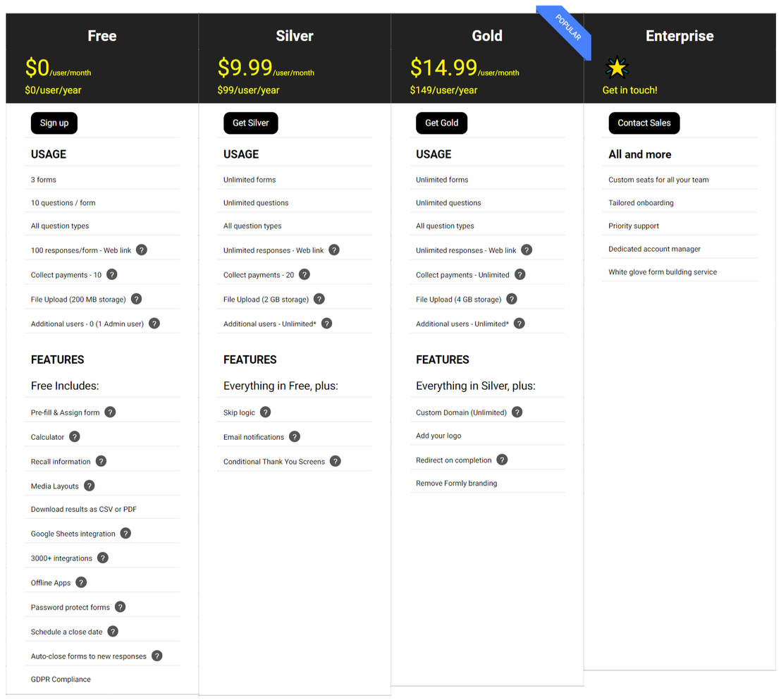Image resolution: width=781 pixels, height=700 pixels.
Task: Click the help icon next to File Upload (200 MB storage)
Action: [136, 299]
